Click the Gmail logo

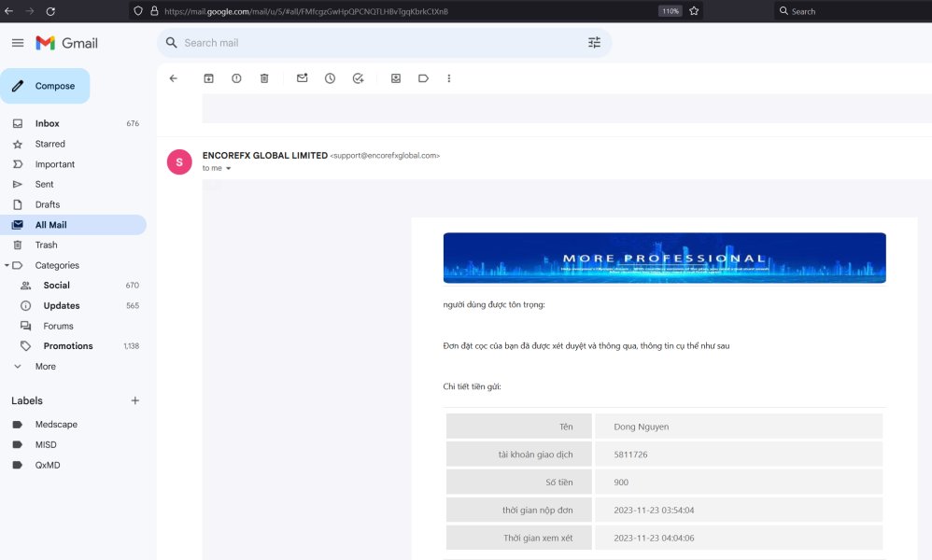click(x=66, y=43)
